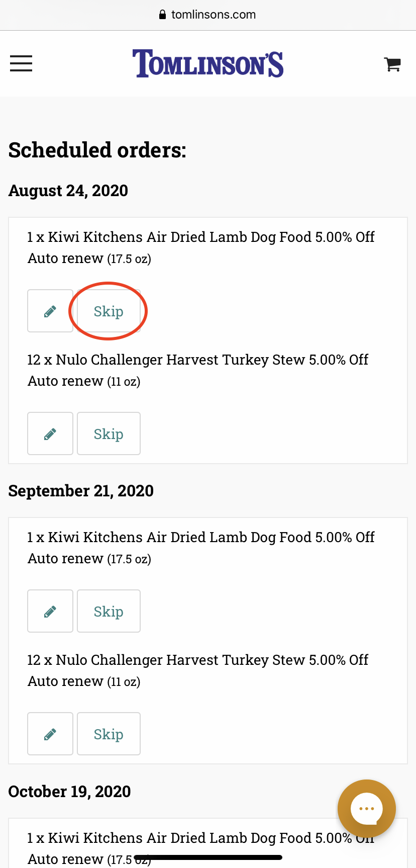Skip August 24 Nulo Turkey Stew order
The height and width of the screenshot is (868, 416).
pos(109,433)
